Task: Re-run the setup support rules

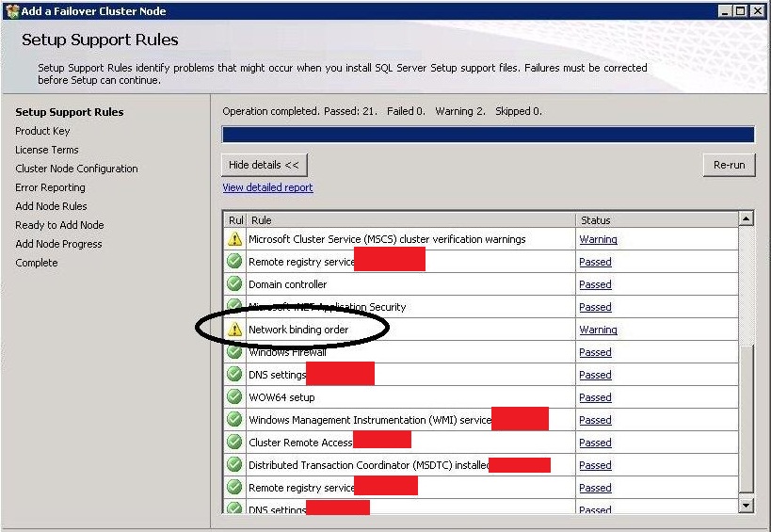Action: point(729,165)
